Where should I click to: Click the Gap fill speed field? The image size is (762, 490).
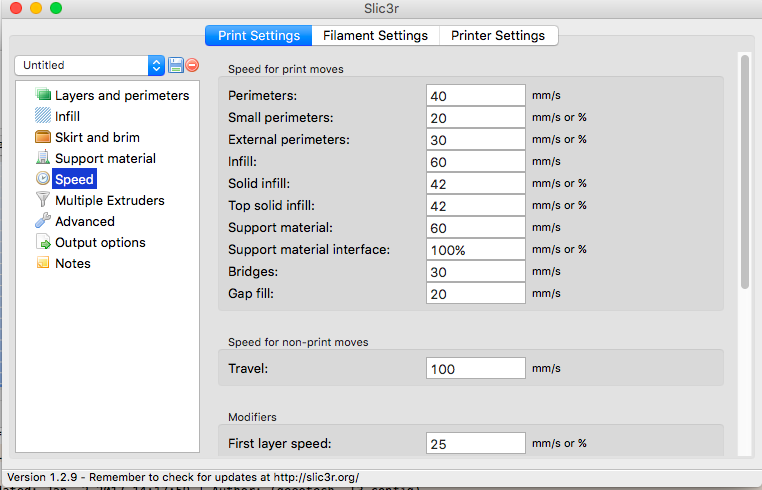(x=476, y=293)
